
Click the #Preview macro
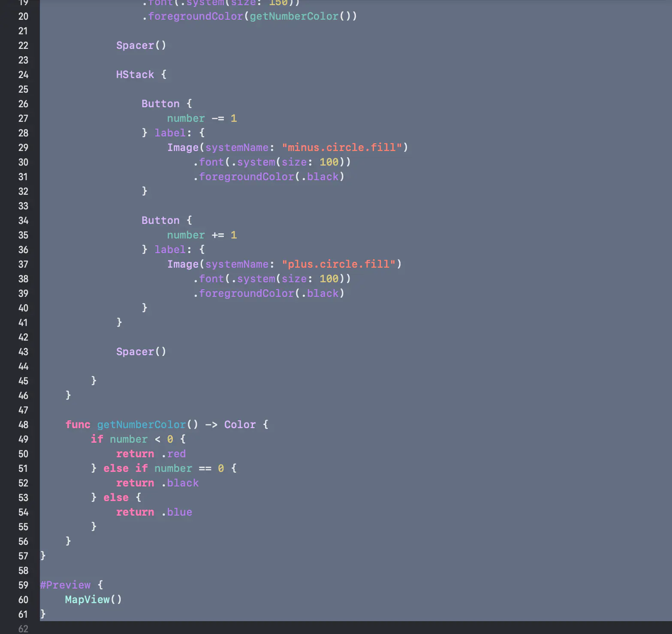click(65, 585)
